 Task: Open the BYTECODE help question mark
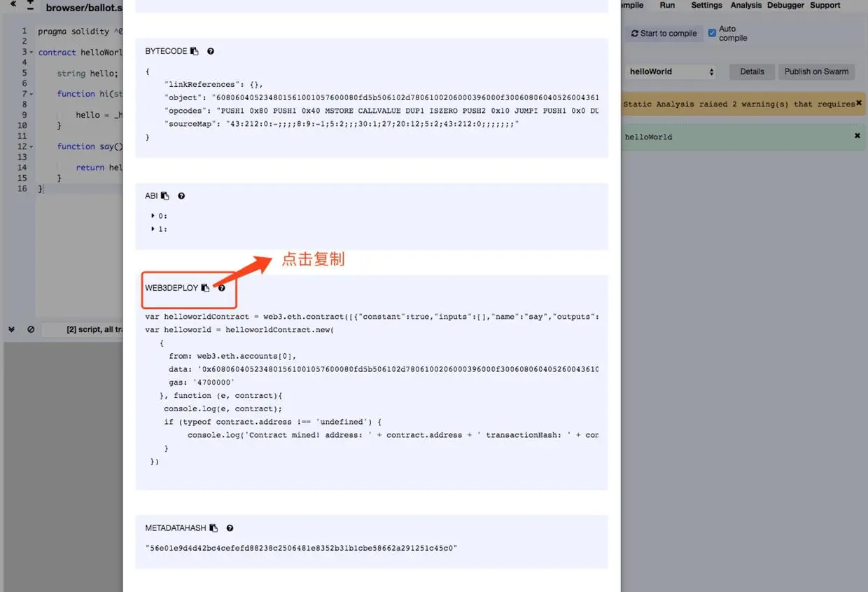coord(211,50)
